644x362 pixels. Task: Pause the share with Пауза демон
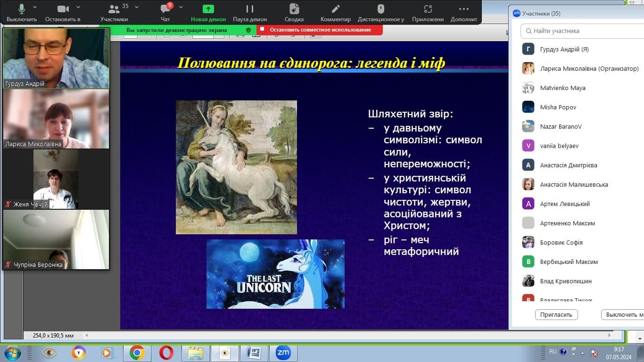pyautogui.click(x=250, y=13)
